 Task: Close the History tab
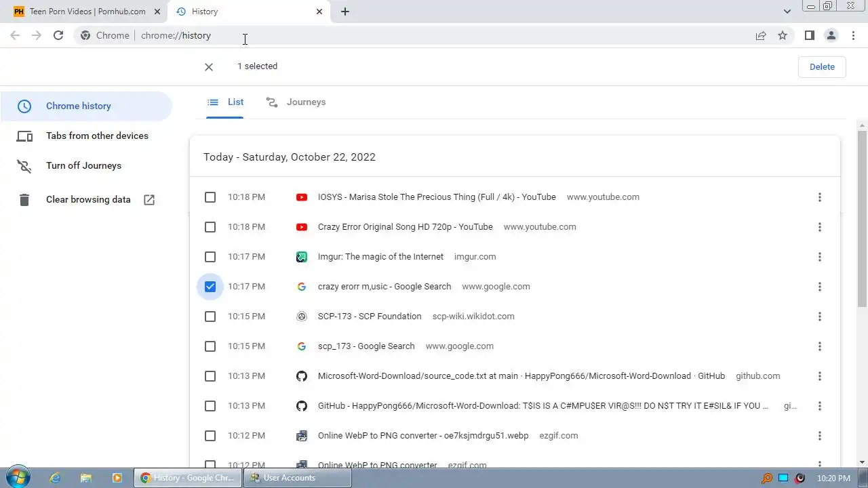point(319,12)
